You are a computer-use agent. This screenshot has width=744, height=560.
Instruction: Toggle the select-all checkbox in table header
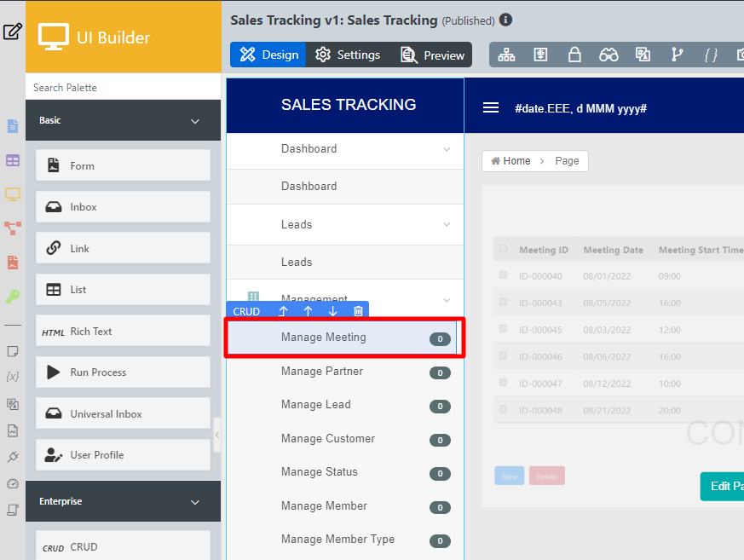pyautogui.click(x=503, y=249)
